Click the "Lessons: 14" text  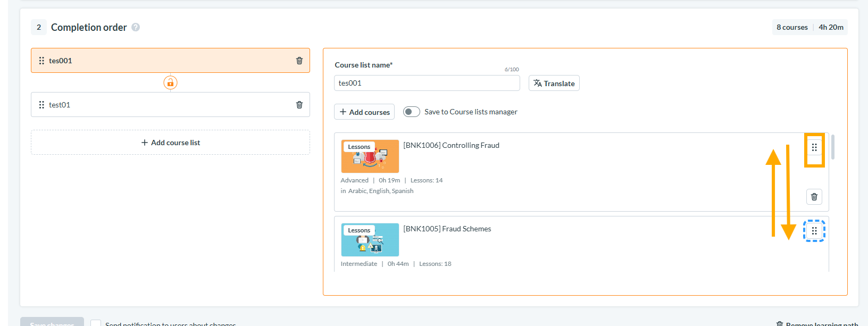427,180
